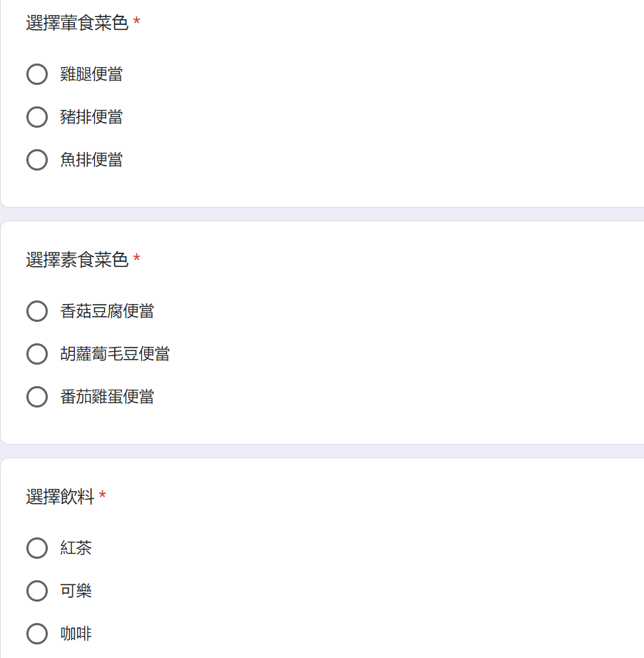644x658 pixels.
Task: Click the 胡蘿蔔毛豆便當 label text
Action: tap(115, 354)
